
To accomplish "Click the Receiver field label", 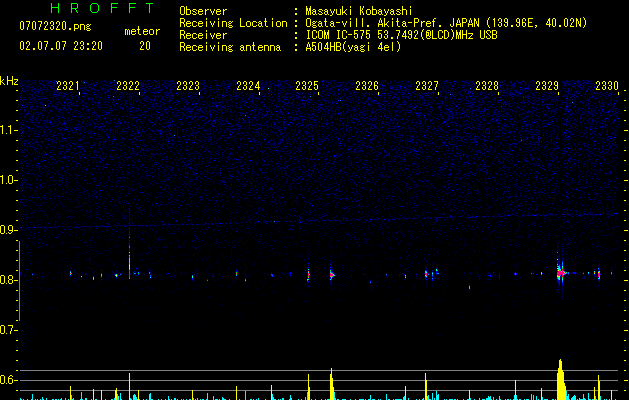I will click(x=203, y=35).
